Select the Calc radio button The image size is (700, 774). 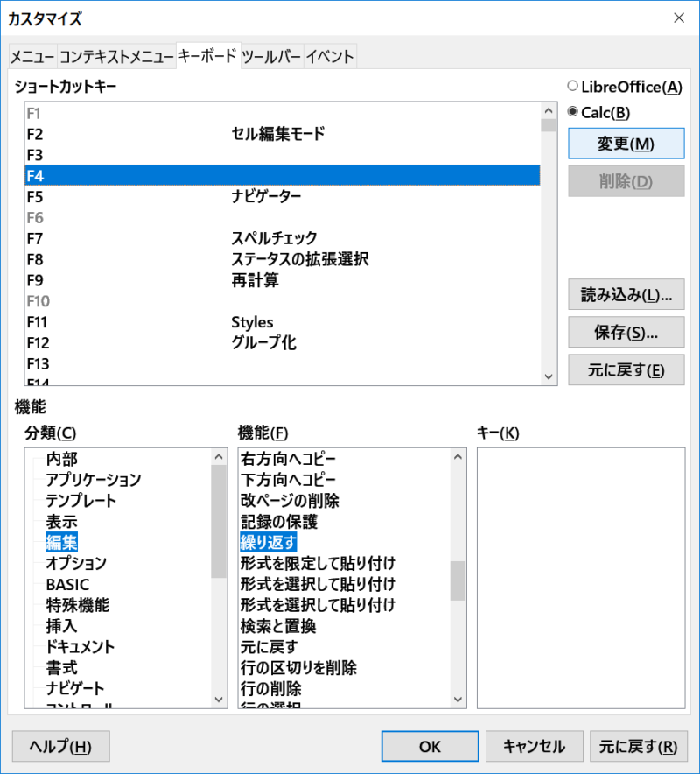(573, 112)
